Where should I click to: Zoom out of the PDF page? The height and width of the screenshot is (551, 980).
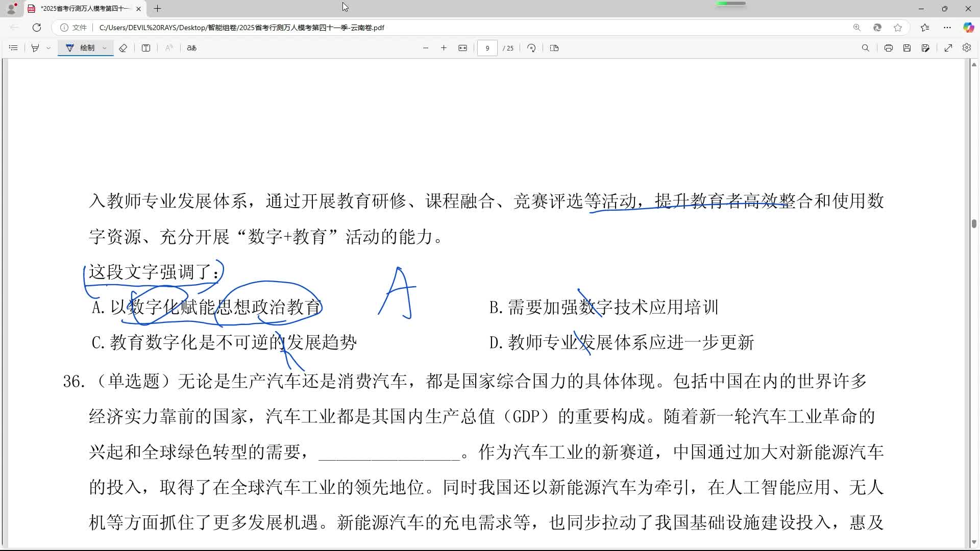(x=426, y=48)
